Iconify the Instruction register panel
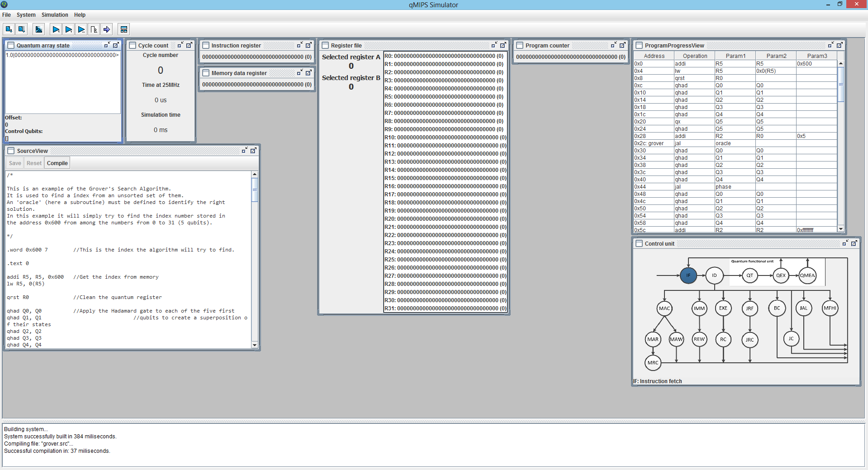This screenshot has width=868, height=470. click(300, 45)
